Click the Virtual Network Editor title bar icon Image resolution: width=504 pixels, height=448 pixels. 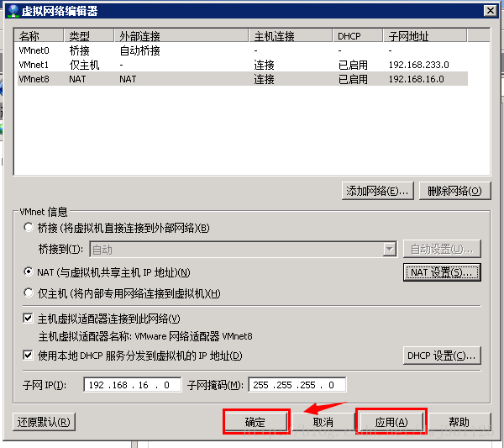click(x=13, y=11)
